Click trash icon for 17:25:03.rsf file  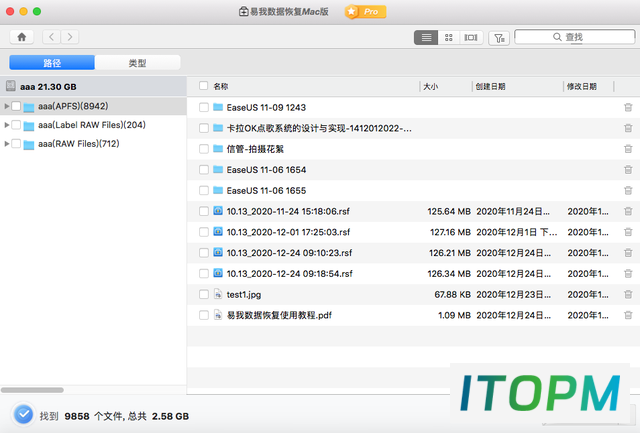coord(628,232)
